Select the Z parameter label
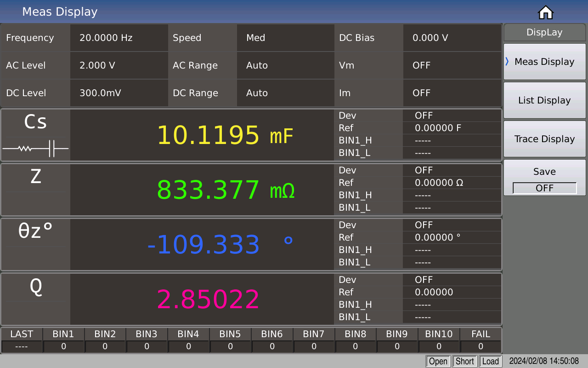 (x=36, y=177)
